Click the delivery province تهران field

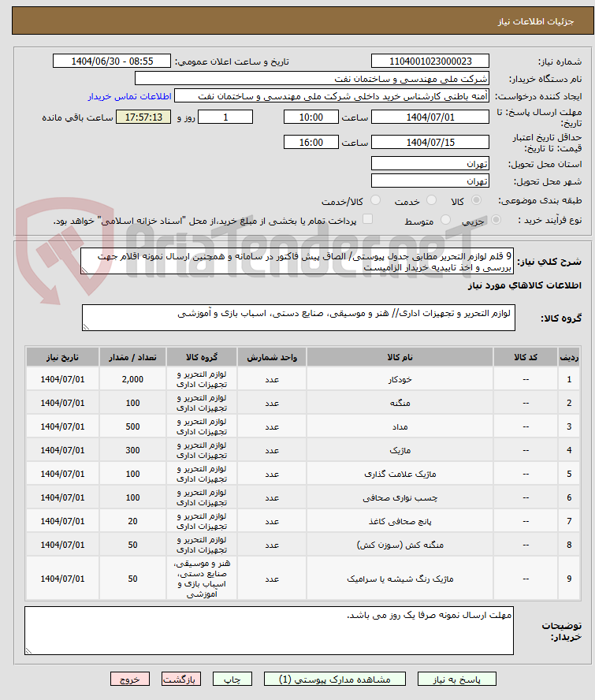[430, 163]
